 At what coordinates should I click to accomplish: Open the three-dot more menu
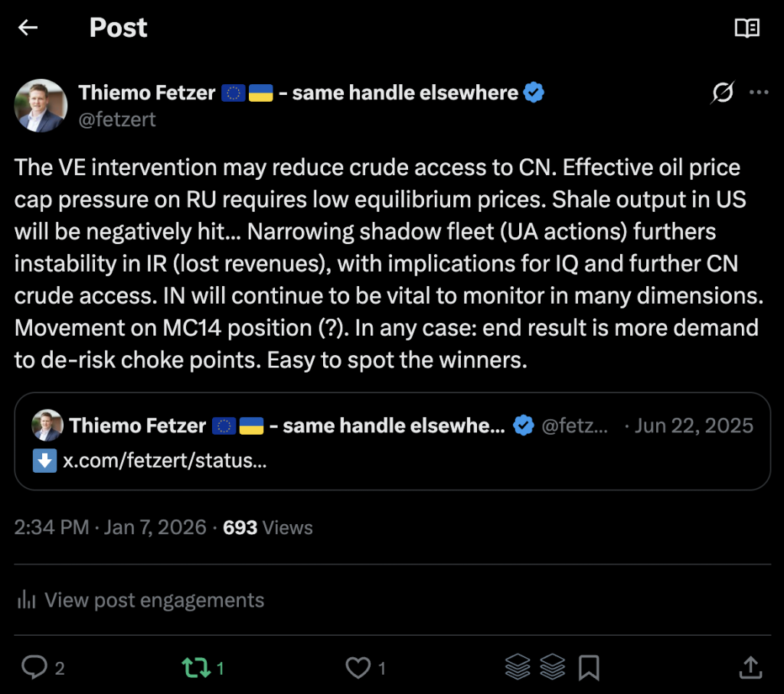[759, 93]
